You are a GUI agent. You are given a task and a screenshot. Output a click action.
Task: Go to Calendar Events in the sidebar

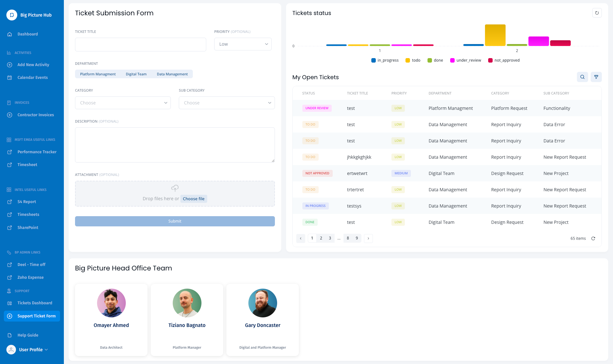pyautogui.click(x=32, y=78)
